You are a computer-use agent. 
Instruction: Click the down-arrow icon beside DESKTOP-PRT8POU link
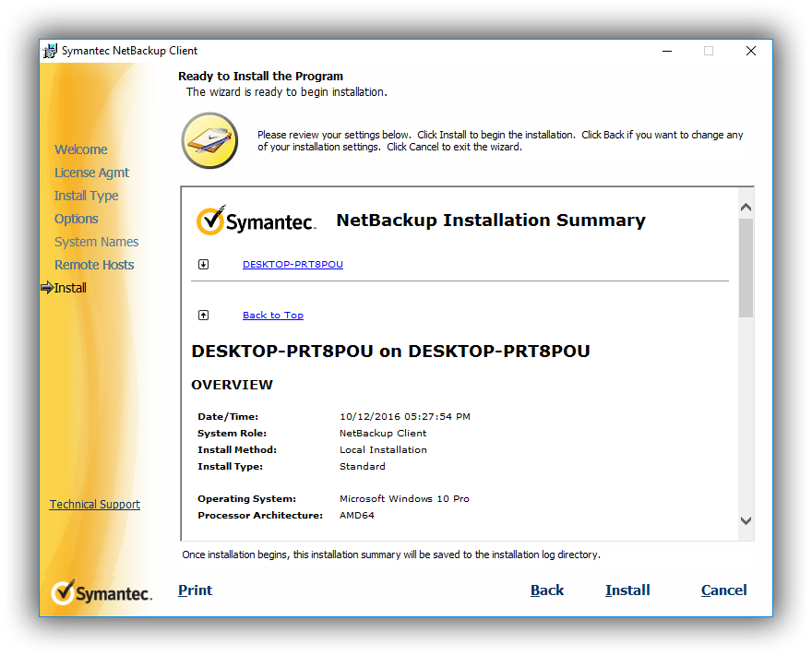(x=204, y=265)
